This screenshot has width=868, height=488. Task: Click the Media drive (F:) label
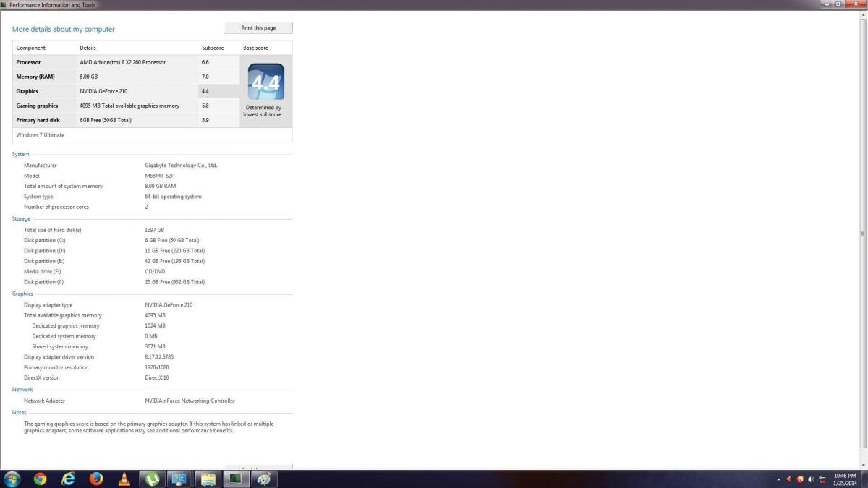(42, 271)
